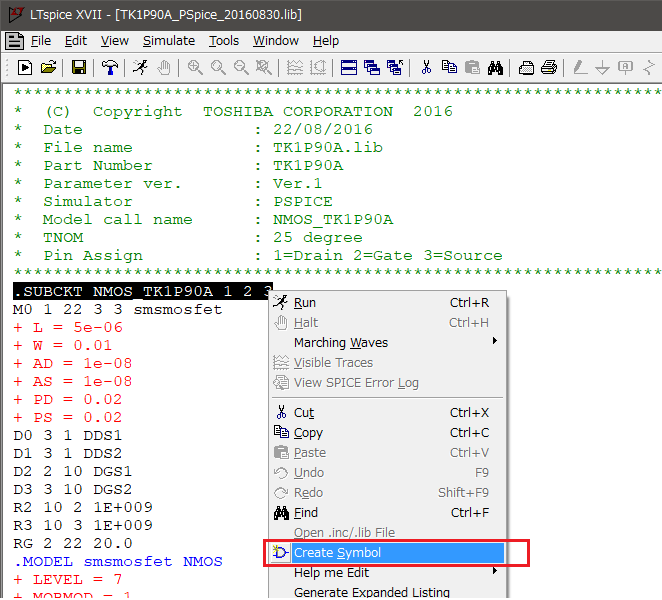Click the 'D0 3 1 DDS1' line
Screen dimensions: 662x600
point(68,435)
